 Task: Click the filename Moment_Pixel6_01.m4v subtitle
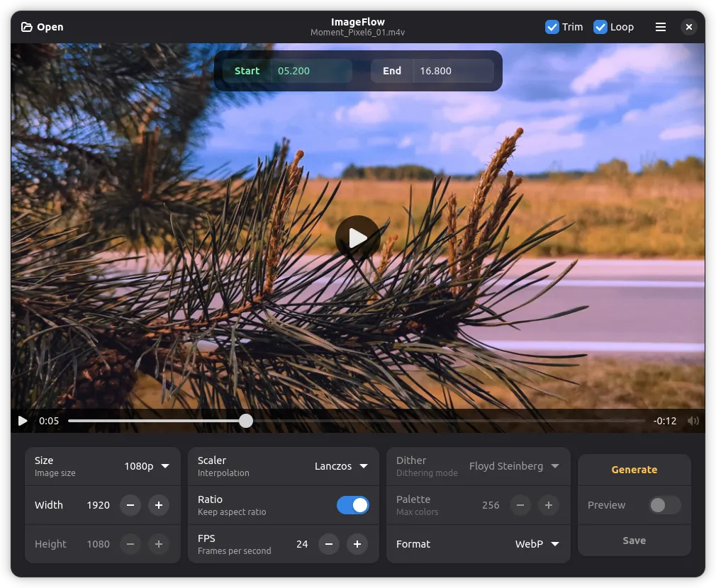[357, 33]
